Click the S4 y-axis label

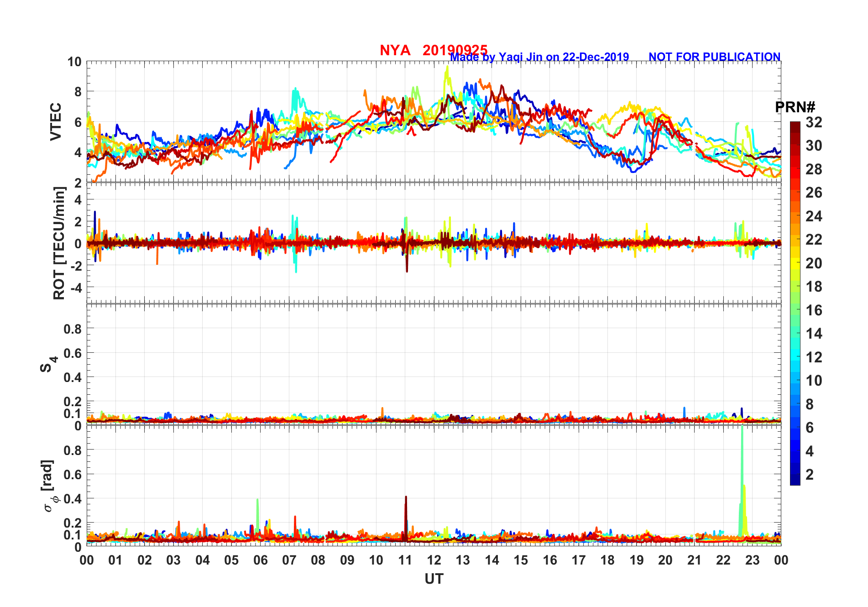pos(49,364)
